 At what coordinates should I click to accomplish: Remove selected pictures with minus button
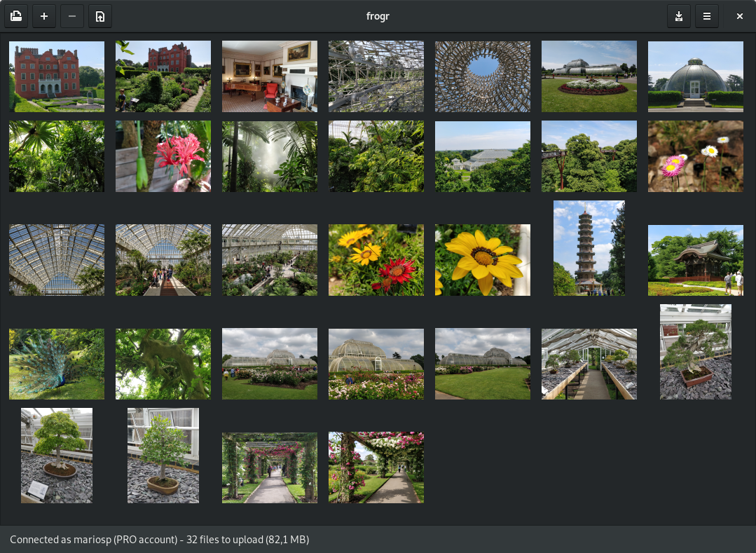72,16
